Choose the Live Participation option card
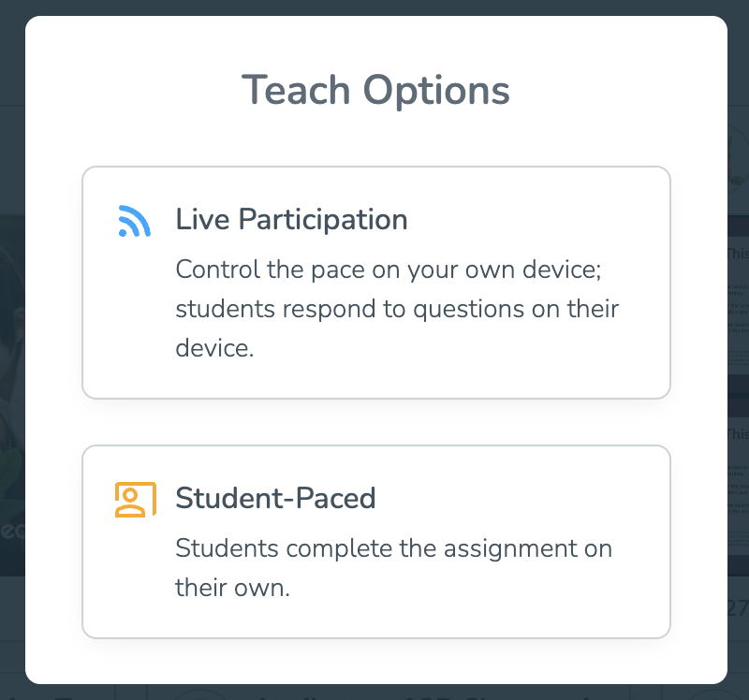This screenshot has height=700, width=749. [376, 283]
